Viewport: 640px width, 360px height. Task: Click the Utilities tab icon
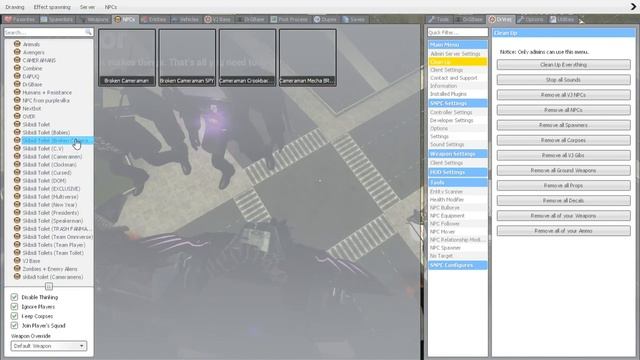click(x=553, y=19)
